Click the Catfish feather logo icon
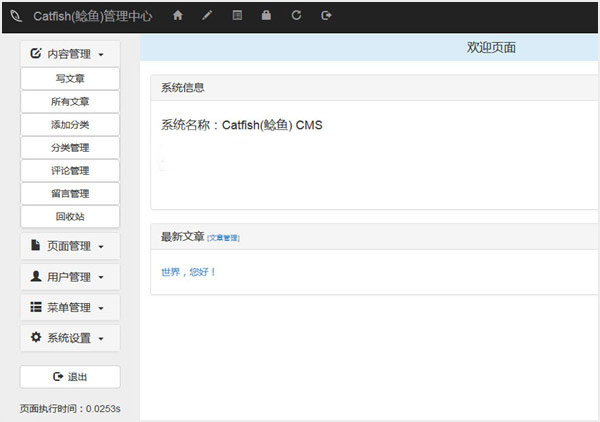 coord(16,16)
